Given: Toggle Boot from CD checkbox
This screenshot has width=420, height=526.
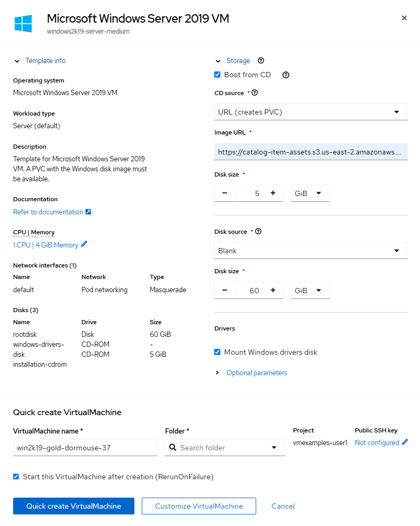Looking at the screenshot, I should coord(217,75).
